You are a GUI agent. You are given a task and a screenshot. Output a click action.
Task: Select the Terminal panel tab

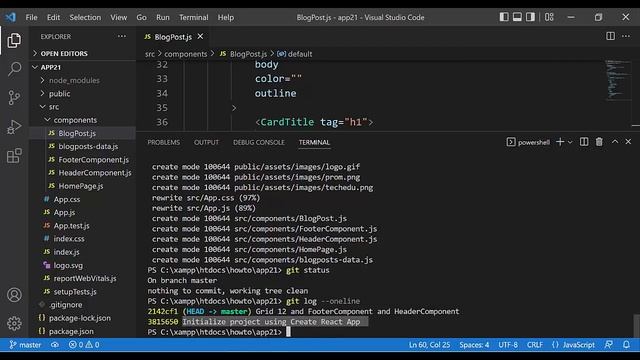pos(314,142)
